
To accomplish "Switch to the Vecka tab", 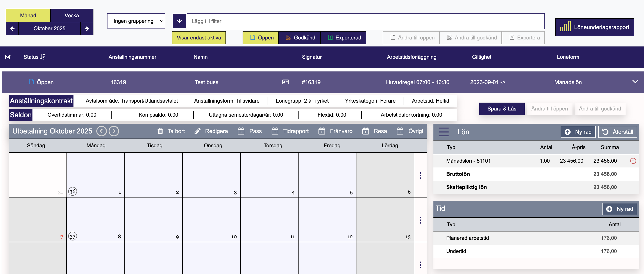I will click(x=72, y=15).
